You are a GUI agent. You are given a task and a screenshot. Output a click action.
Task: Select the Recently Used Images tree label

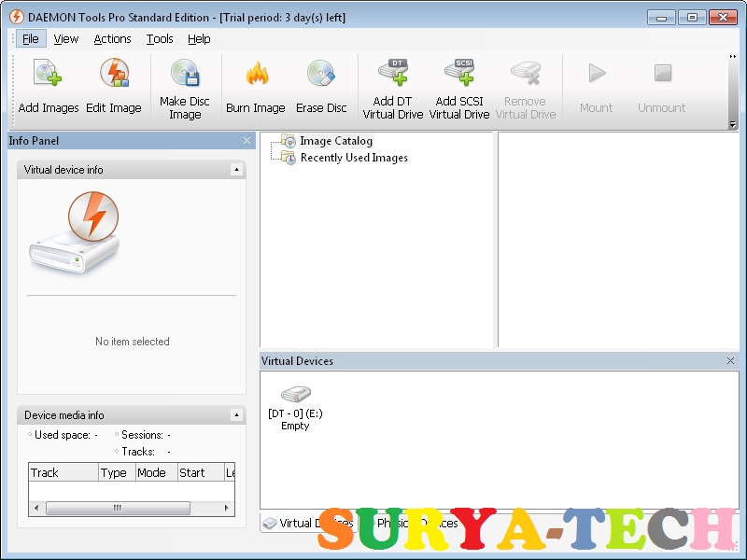tap(354, 157)
